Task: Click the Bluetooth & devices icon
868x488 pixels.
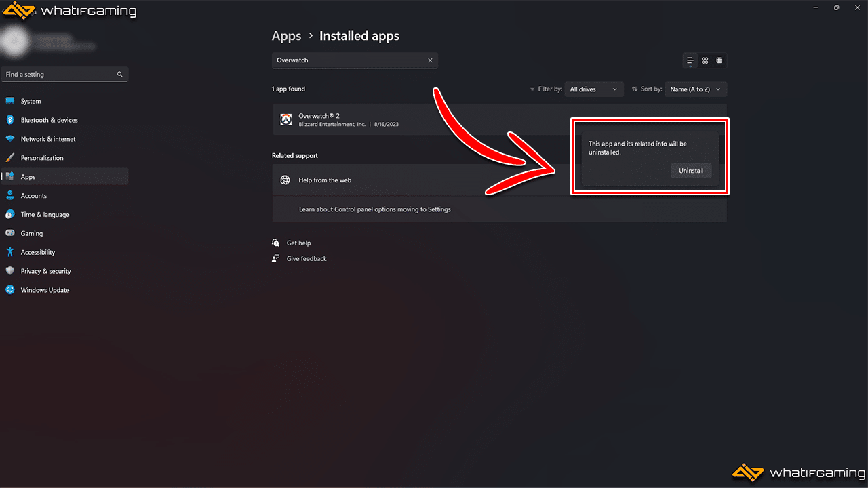Action: pyautogui.click(x=10, y=120)
